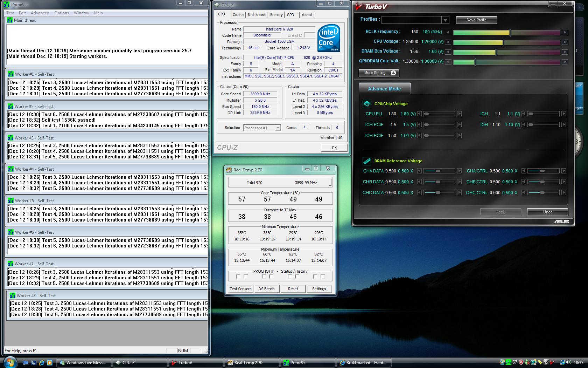Click the OK button in CPU-Z

tap(334, 148)
